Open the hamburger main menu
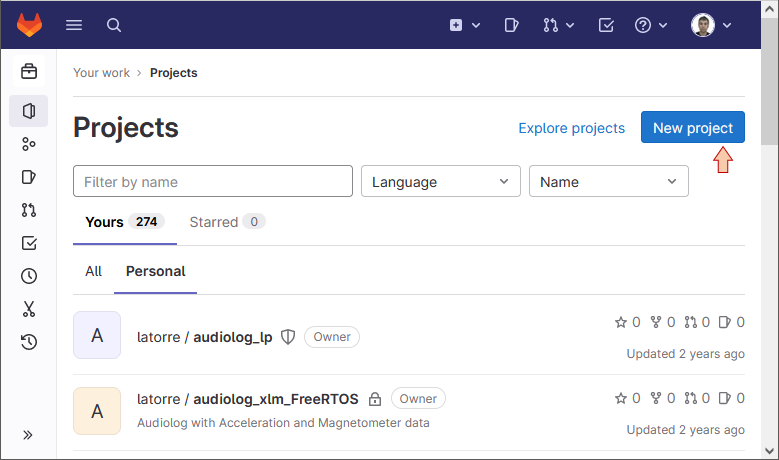 click(x=74, y=25)
